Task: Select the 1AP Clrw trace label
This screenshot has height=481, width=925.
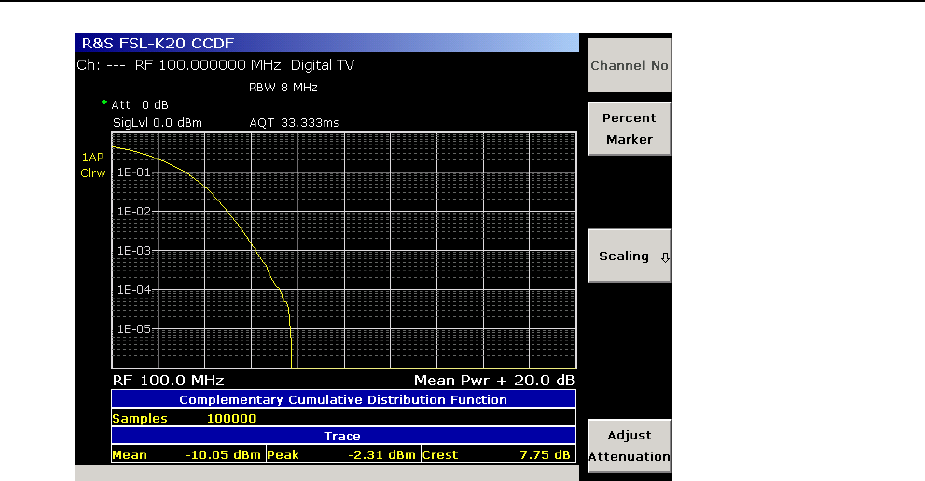Action: [x=93, y=165]
